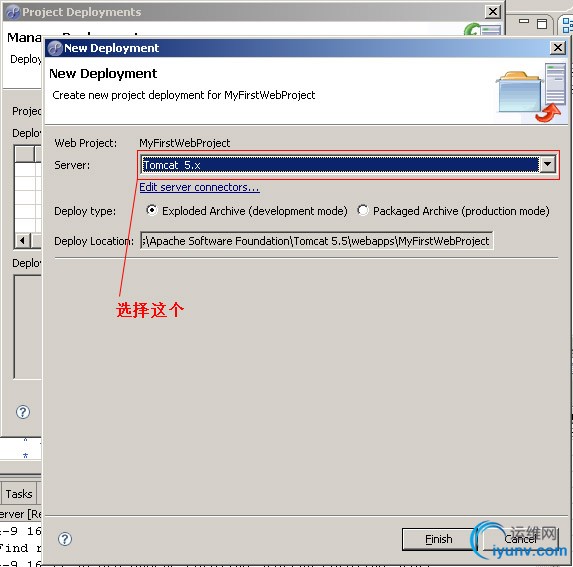Click the outline view icon in top-right corner
This screenshot has height=567, width=573.
[x=567, y=26]
